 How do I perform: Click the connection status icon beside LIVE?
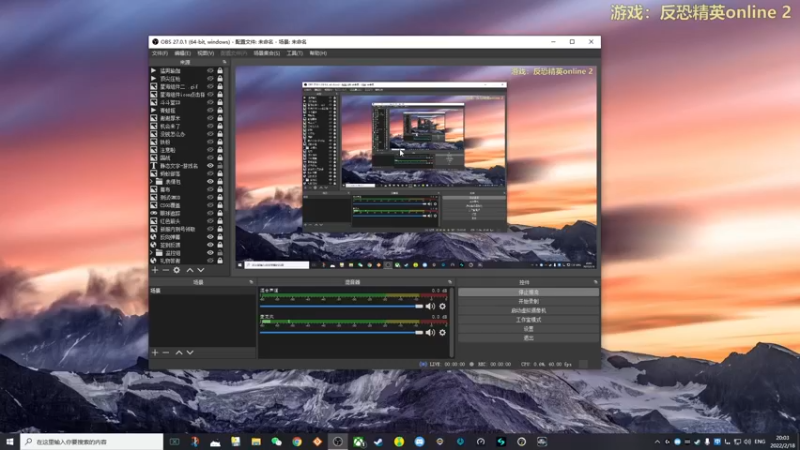click(x=423, y=364)
